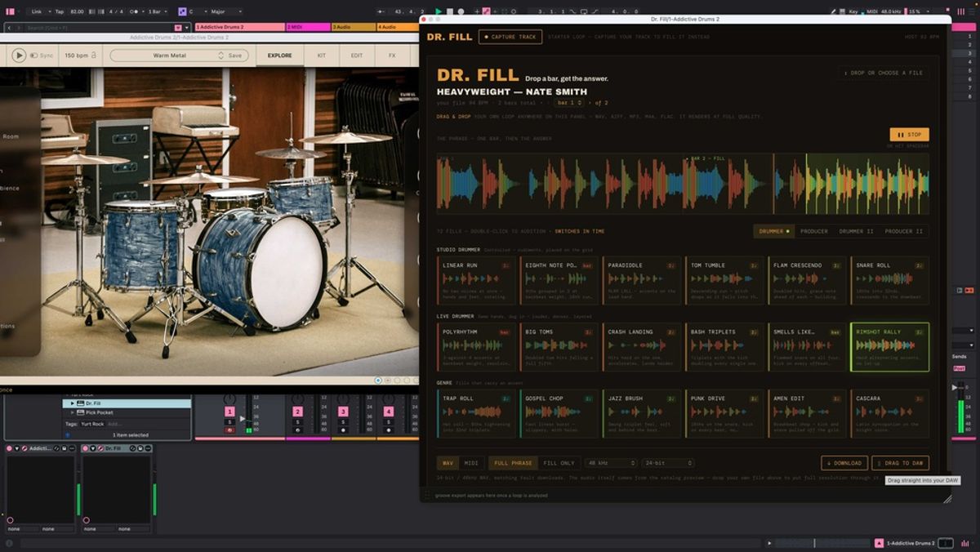Save the Warm Metal preset
The width and height of the screenshot is (980, 552).
(x=235, y=56)
